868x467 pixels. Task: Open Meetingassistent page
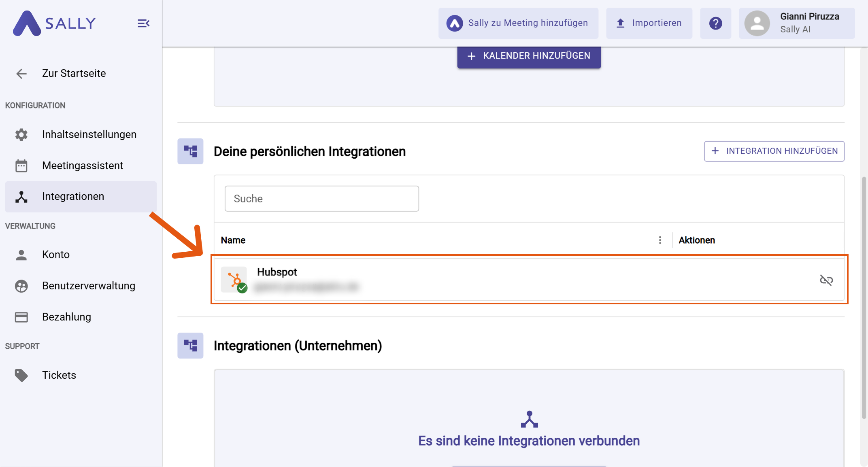[x=81, y=166]
